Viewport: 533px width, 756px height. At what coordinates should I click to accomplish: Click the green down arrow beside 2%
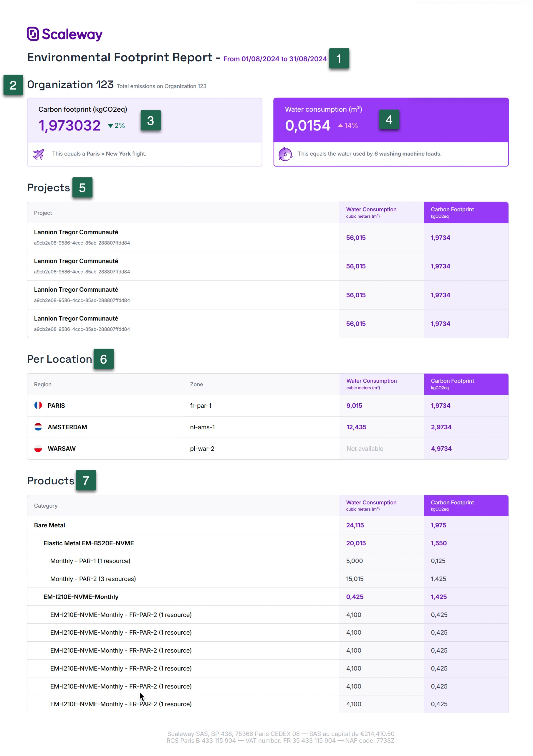110,126
